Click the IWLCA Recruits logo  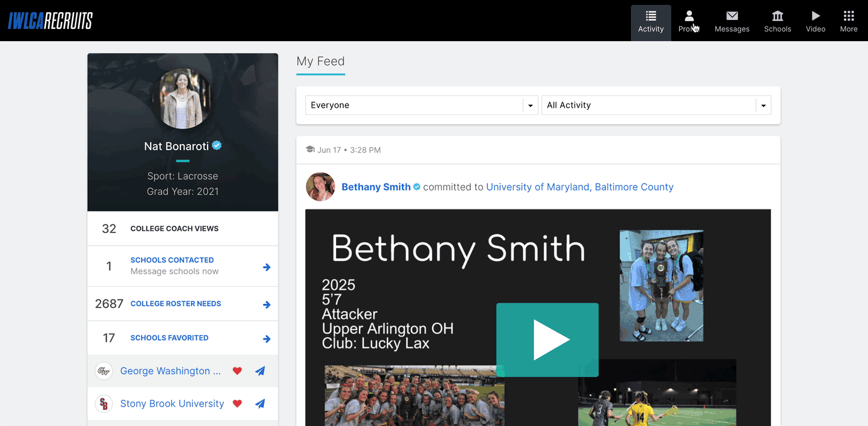pos(50,21)
